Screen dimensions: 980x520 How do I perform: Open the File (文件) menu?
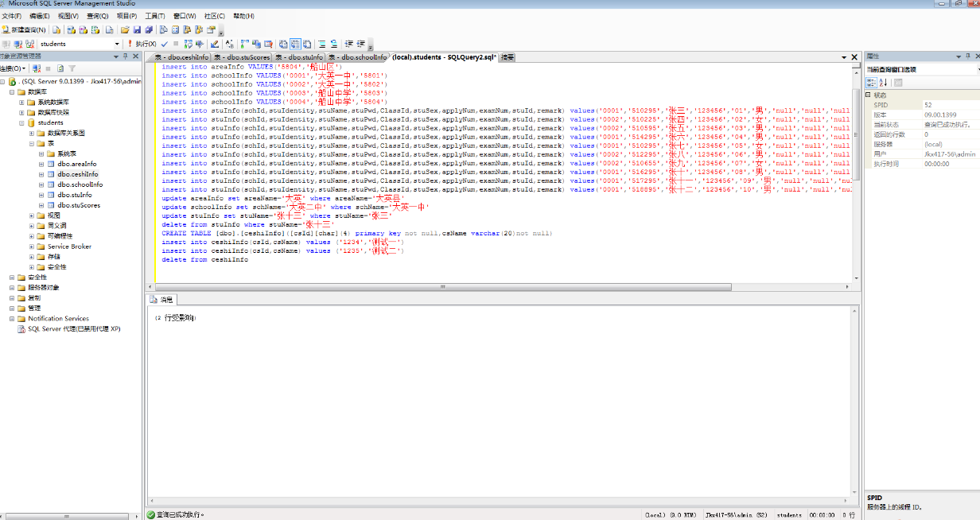[11, 16]
